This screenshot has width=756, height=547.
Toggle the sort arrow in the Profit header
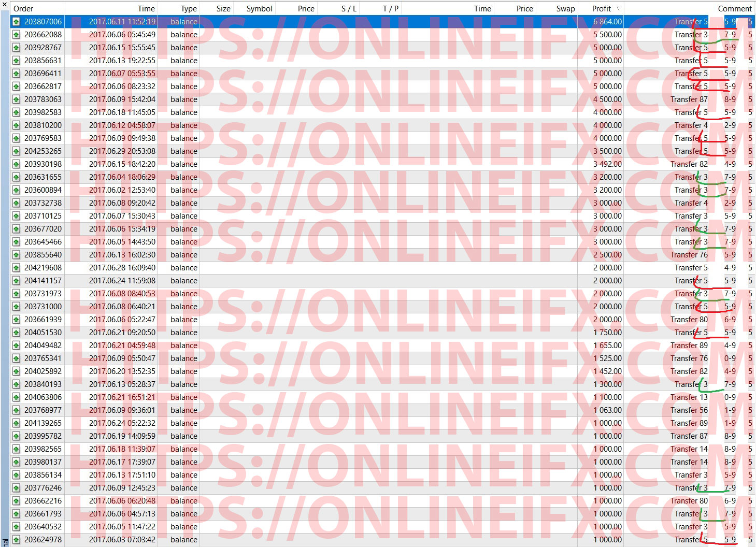pos(619,8)
